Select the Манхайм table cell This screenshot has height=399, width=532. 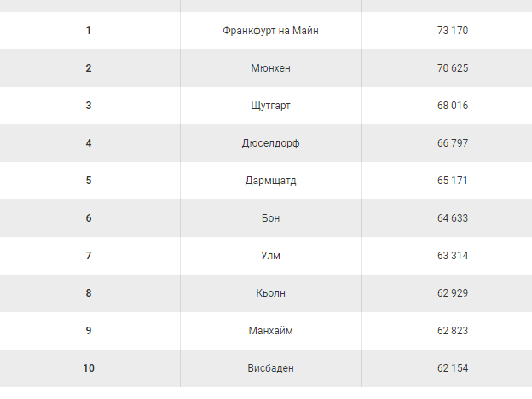pos(270,331)
